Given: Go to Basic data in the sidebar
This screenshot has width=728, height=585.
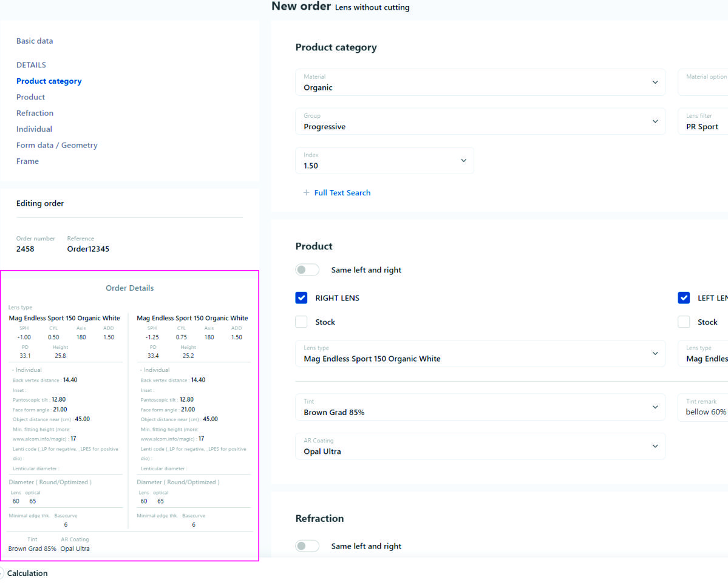Looking at the screenshot, I should tap(35, 41).
